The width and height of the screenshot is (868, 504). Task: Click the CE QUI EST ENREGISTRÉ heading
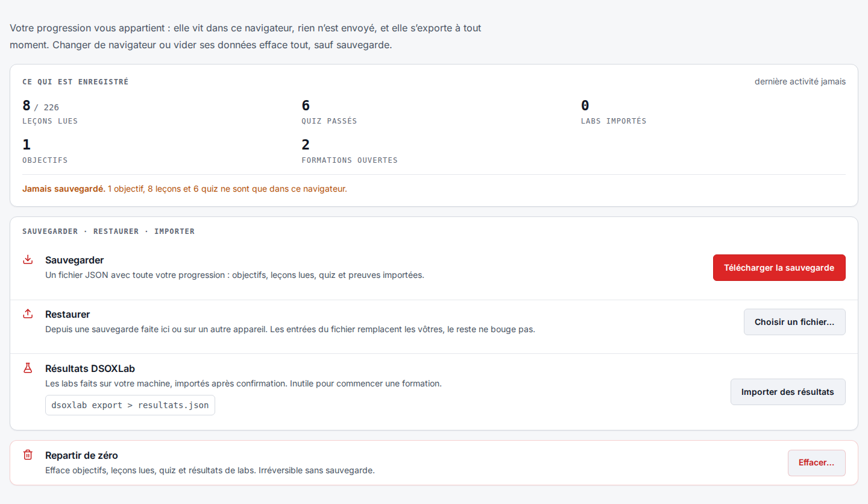coord(75,82)
